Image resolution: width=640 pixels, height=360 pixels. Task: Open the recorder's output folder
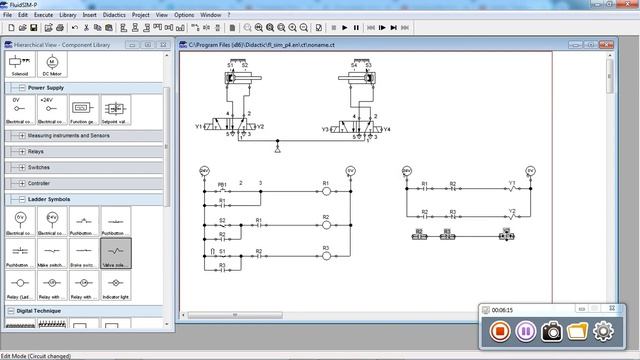pyautogui.click(x=577, y=331)
